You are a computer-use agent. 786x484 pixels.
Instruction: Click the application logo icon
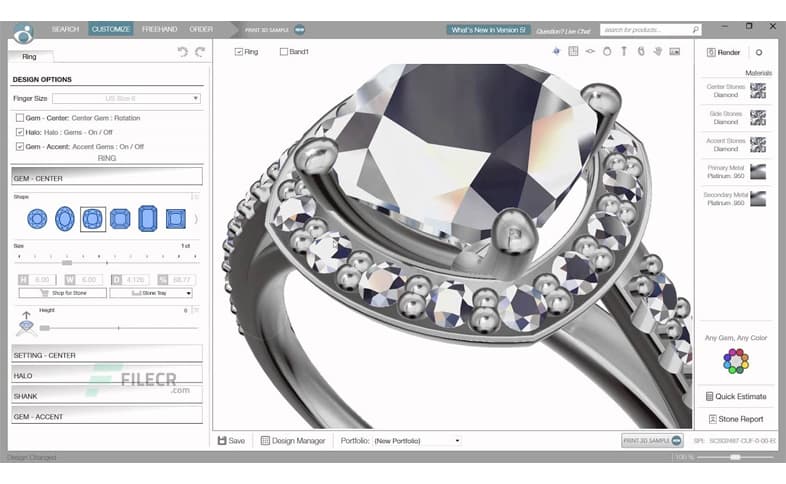[x=23, y=34]
